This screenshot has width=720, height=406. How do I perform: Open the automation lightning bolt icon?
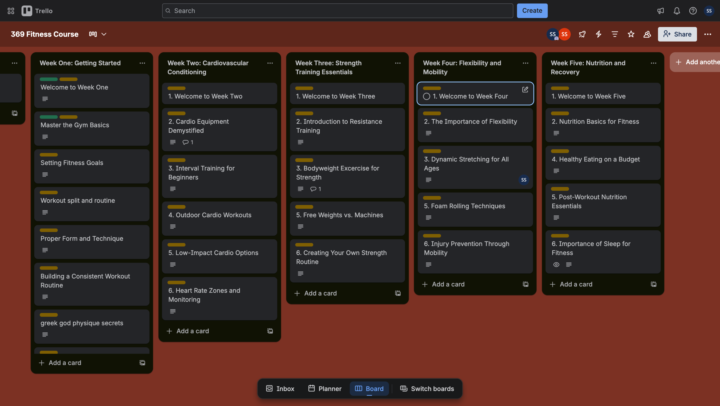(x=598, y=34)
